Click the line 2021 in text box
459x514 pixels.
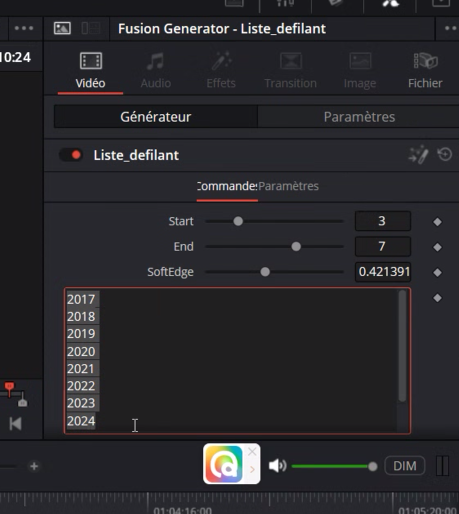[x=81, y=369]
